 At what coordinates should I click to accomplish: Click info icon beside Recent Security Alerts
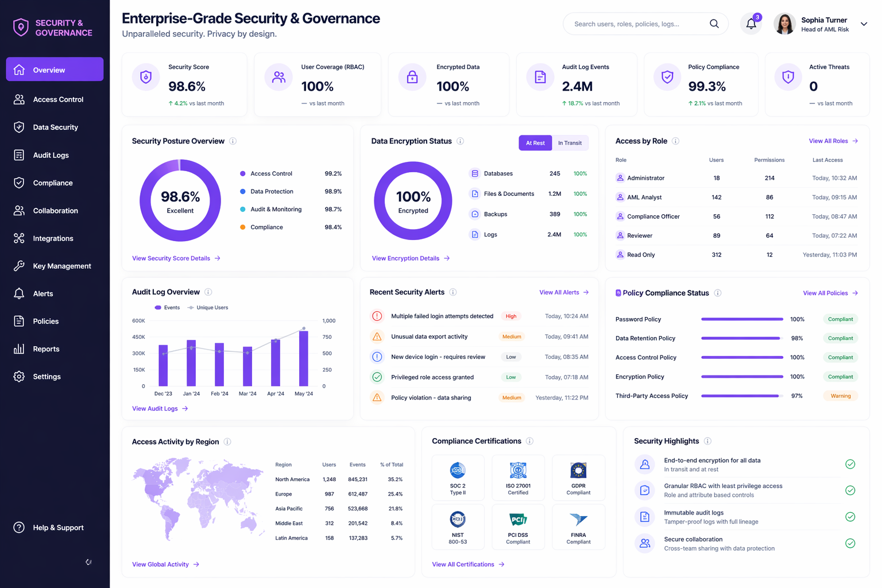click(453, 292)
